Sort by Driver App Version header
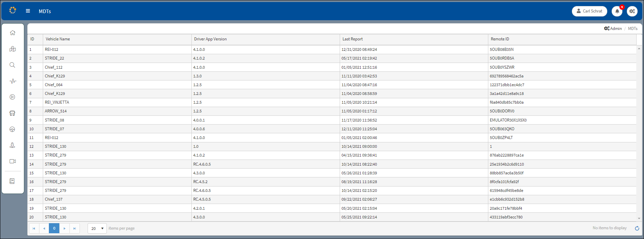Screen dimensions: 644x239 [266, 39]
